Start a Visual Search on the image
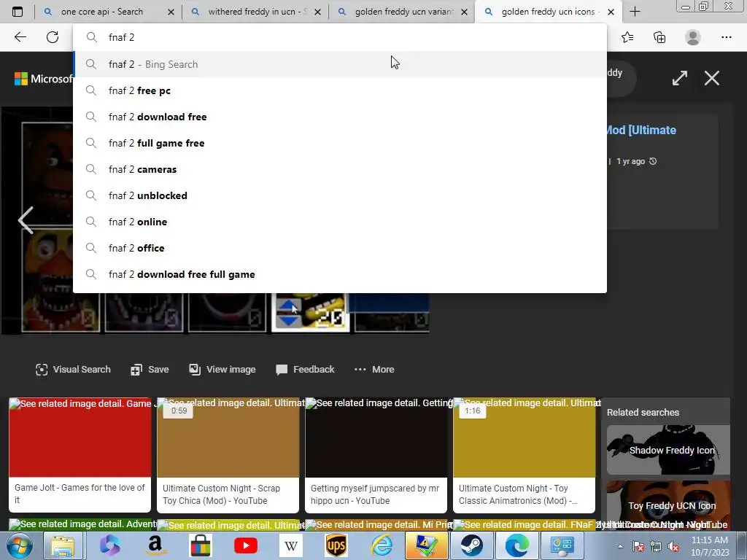This screenshot has height=560, width=747. click(x=73, y=370)
